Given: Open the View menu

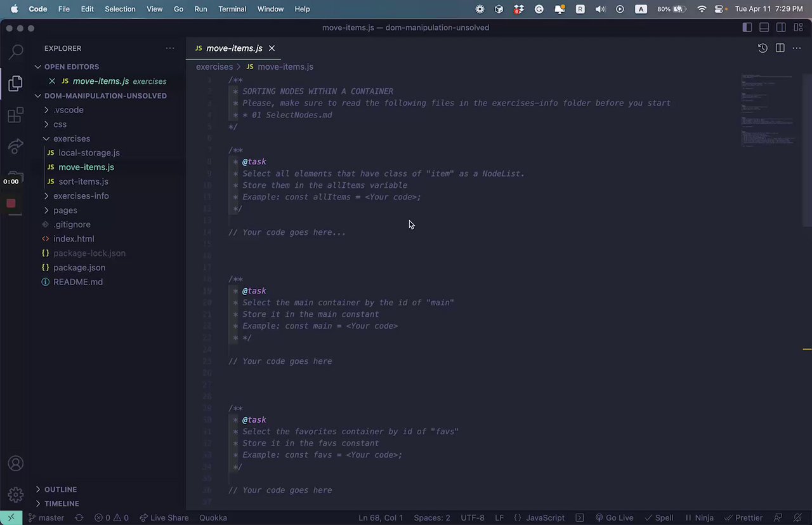Looking at the screenshot, I should [x=155, y=9].
